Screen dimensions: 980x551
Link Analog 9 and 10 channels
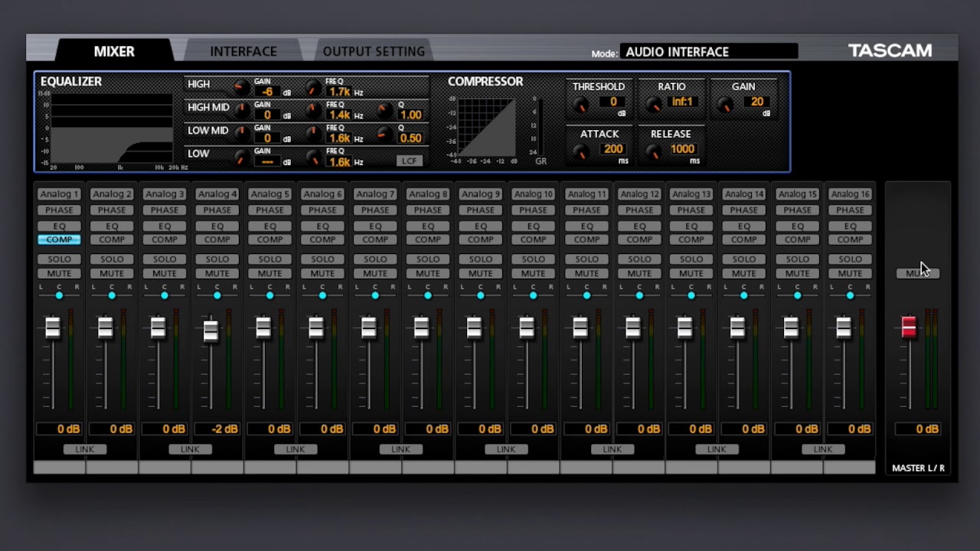506,449
